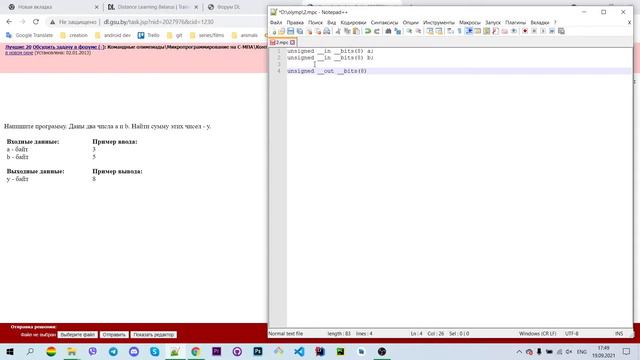Click browser Reload page button

click(36, 22)
